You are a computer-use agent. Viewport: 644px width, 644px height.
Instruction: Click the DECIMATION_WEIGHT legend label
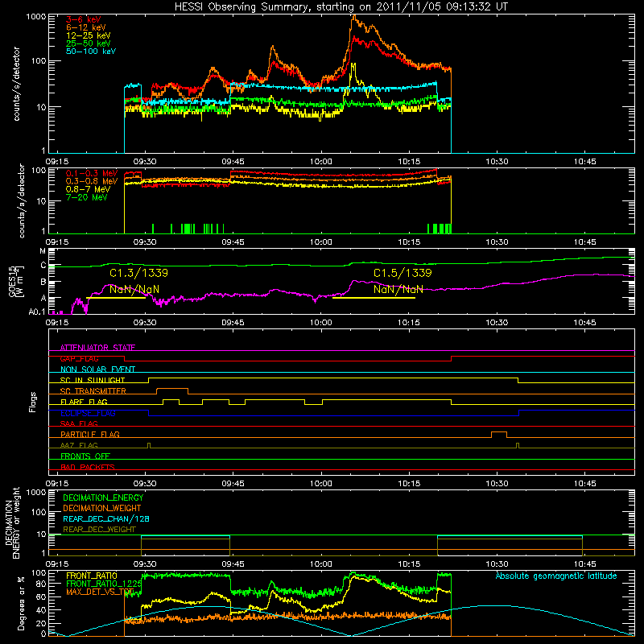(x=102, y=509)
